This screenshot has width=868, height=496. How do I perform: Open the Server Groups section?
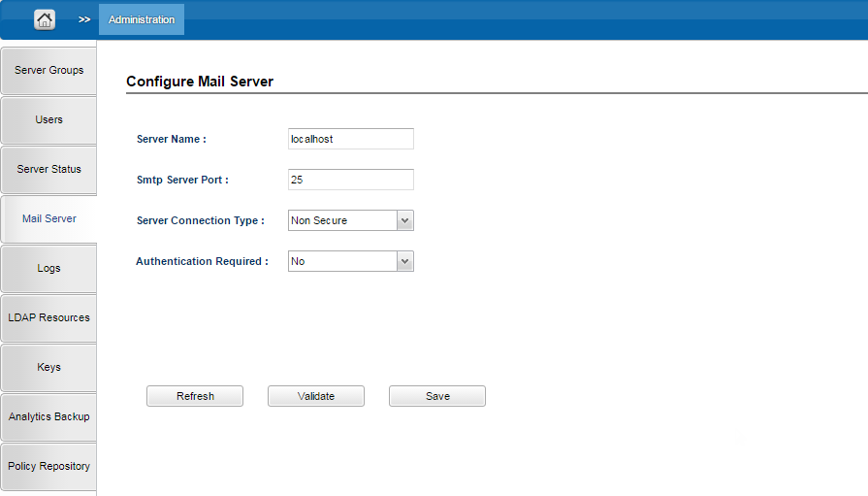coord(48,71)
